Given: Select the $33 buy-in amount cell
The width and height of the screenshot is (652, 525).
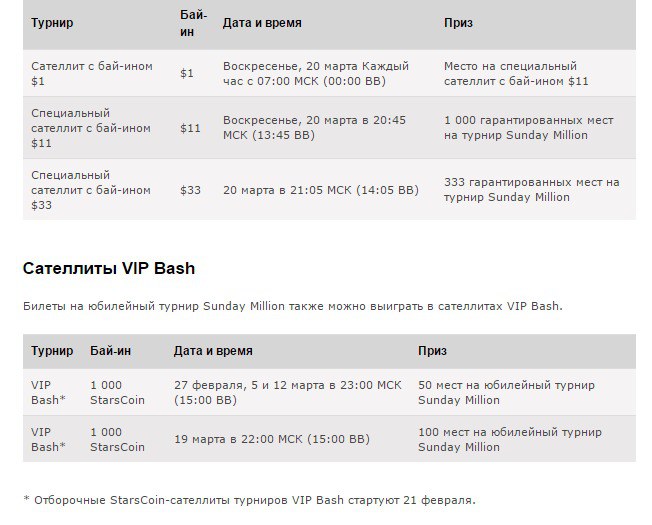Looking at the screenshot, I should pyautogui.click(x=190, y=189).
